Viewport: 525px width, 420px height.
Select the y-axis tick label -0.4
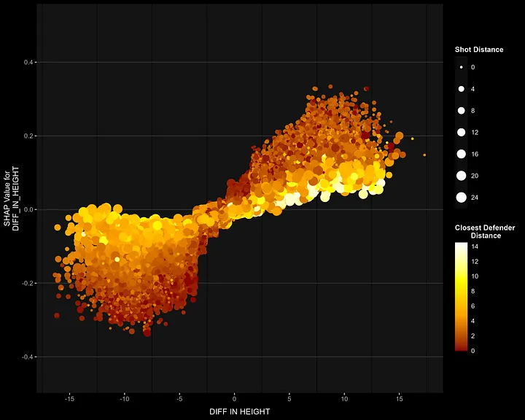coord(28,357)
